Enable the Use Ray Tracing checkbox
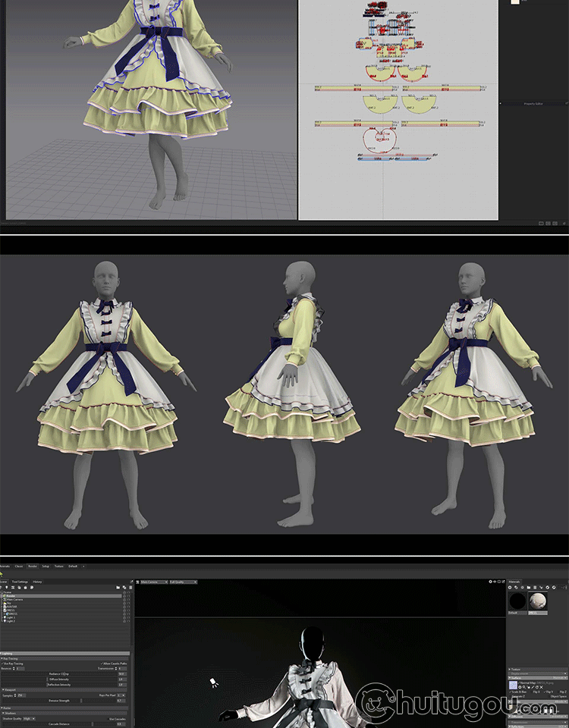 [x=2, y=663]
